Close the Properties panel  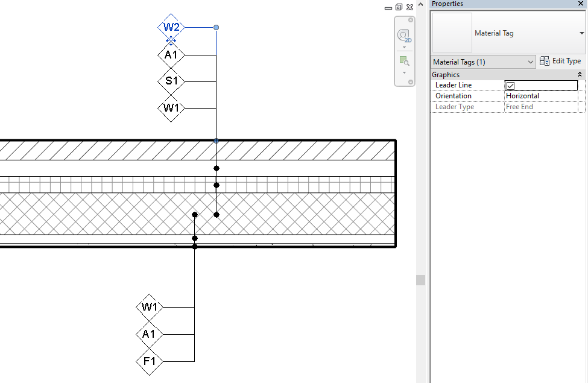click(581, 4)
